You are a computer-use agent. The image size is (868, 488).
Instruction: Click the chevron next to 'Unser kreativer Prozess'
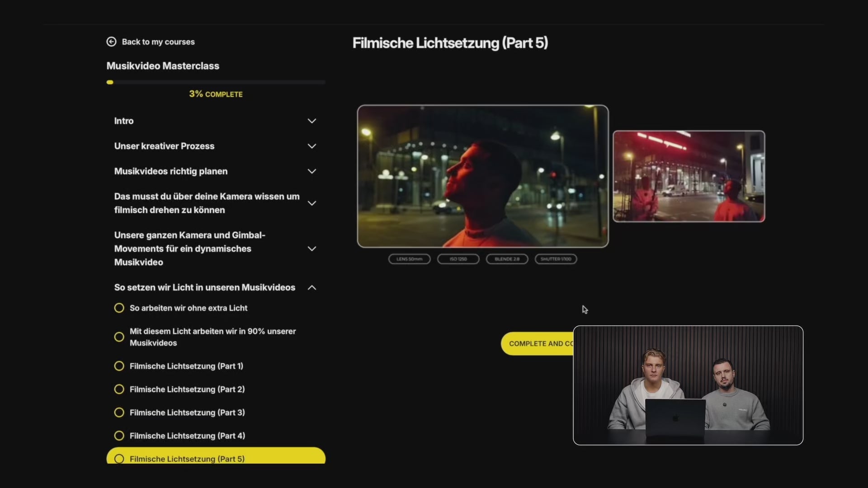click(312, 146)
